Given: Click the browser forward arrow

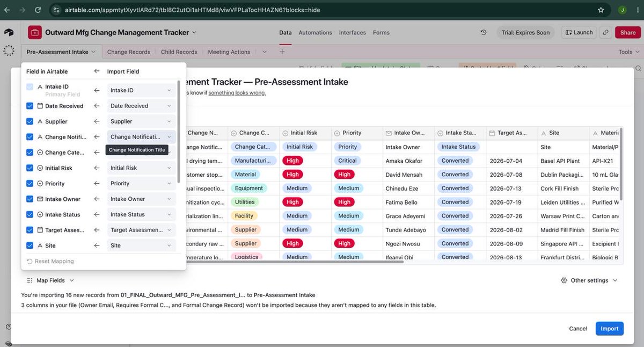Looking at the screenshot, I should pos(22,10).
